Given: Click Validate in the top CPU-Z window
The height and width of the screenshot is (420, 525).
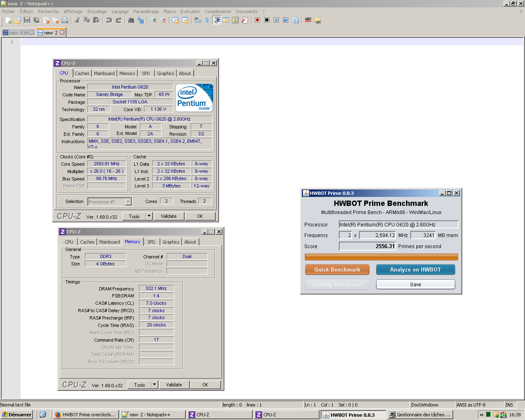Looking at the screenshot, I should tap(169, 216).
